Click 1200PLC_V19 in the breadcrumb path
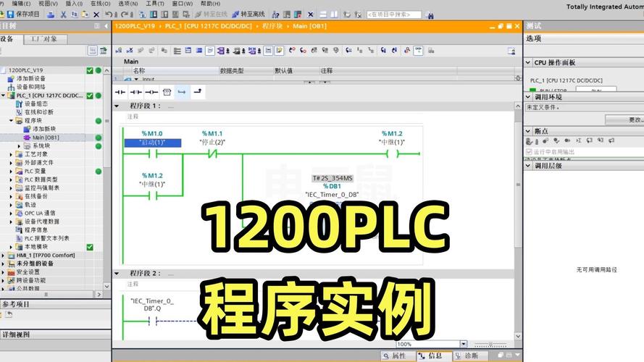 coord(135,26)
